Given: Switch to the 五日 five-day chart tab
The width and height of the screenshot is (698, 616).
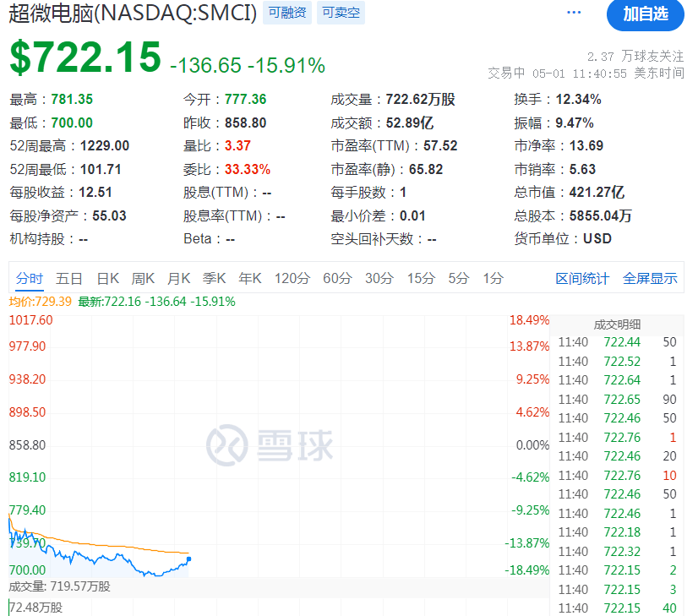Looking at the screenshot, I should (68, 277).
